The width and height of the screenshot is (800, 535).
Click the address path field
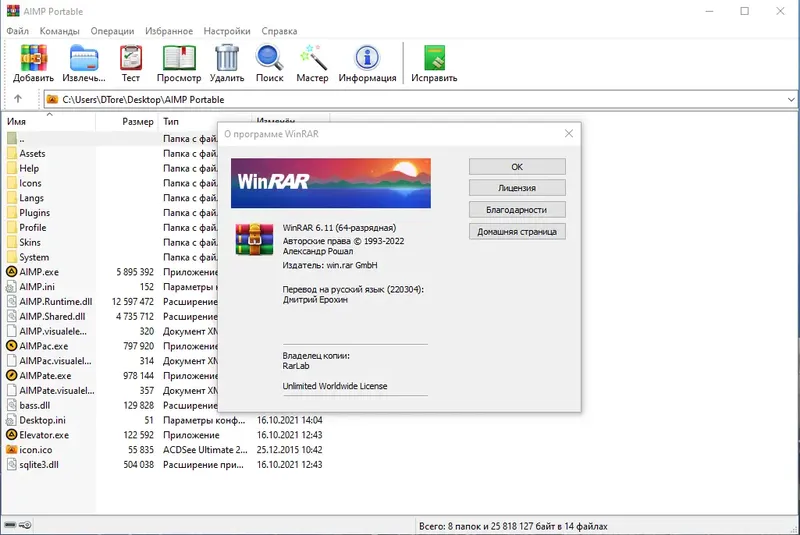(x=420, y=99)
